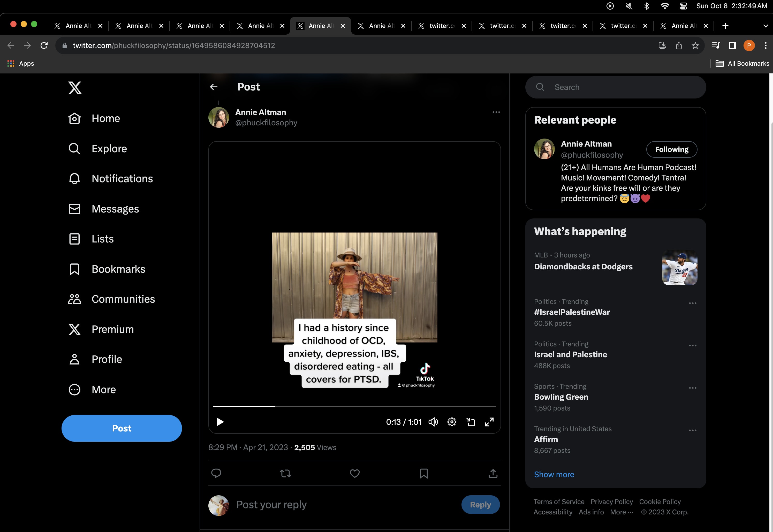This screenshot has height=532, width=773.
Task: Expand the tab list chevron
Action: click(x=765, y=26)
